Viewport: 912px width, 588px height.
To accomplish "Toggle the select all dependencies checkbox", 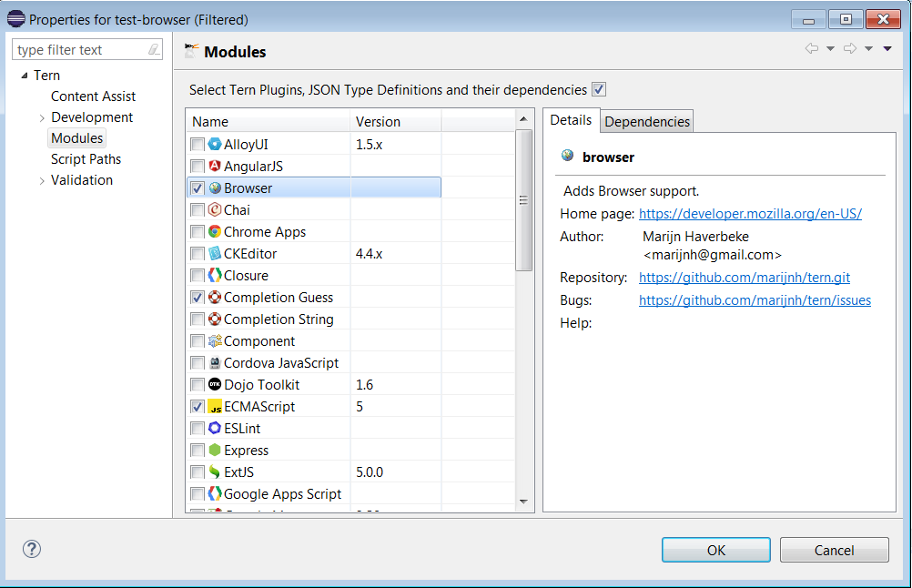I will point(599,90).
